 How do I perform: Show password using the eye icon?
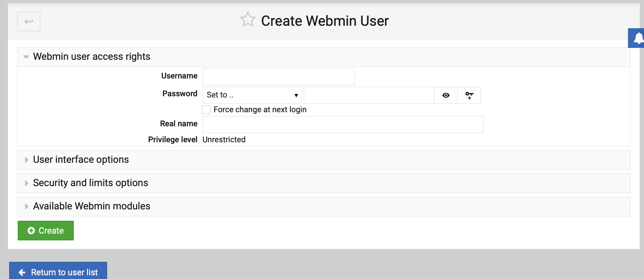tap(446, 95)
